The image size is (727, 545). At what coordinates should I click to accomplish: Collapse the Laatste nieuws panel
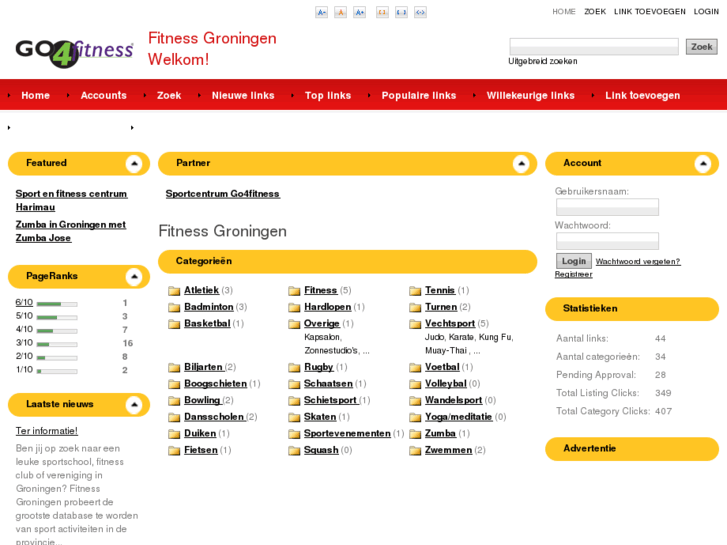pyautogui.click(x=134, y=404)
